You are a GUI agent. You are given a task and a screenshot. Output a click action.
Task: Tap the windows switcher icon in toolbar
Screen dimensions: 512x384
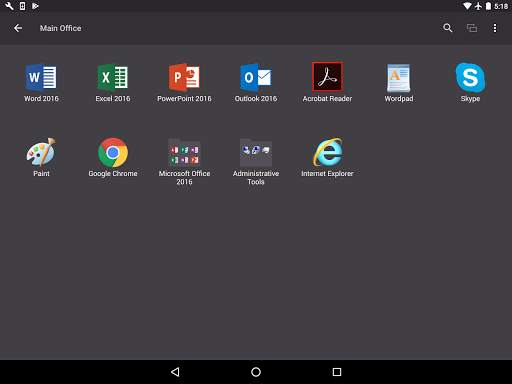(472, 28)
